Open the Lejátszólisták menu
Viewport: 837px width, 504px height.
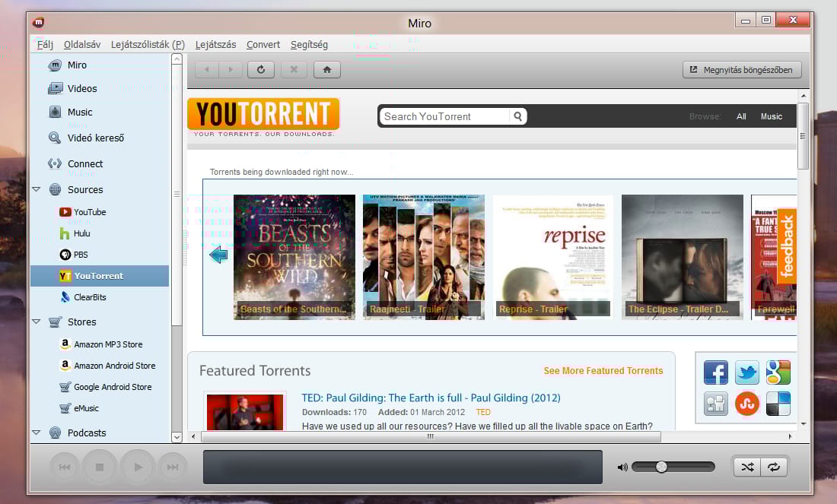148,45
